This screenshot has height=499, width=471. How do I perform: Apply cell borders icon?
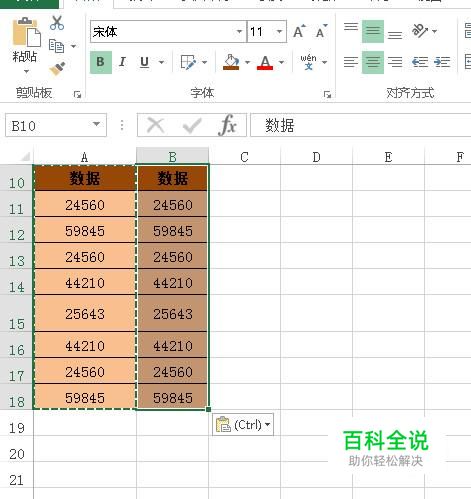point(188,62)
